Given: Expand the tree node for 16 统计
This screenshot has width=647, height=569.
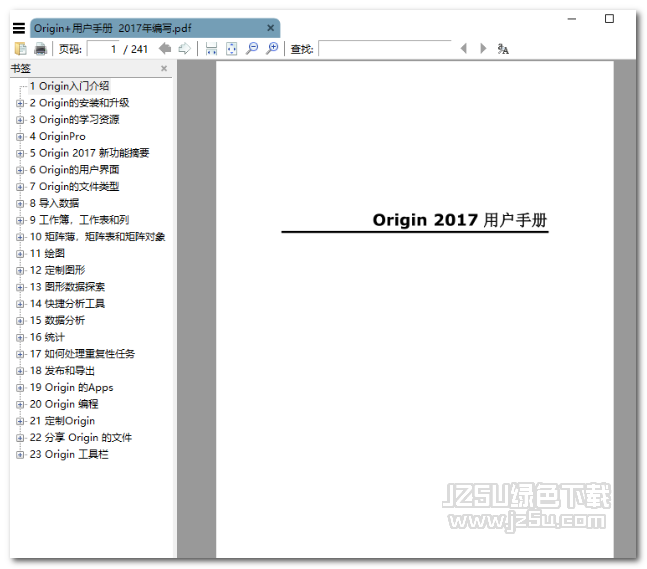Looking at the screenshot, I should point(20,338).
